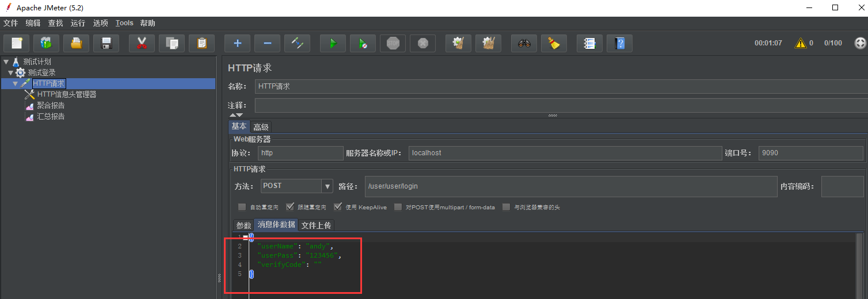This screenshot has width=868, height=299.
Task: Click the New test plan toolbar icon
Action: coord(17,43)
